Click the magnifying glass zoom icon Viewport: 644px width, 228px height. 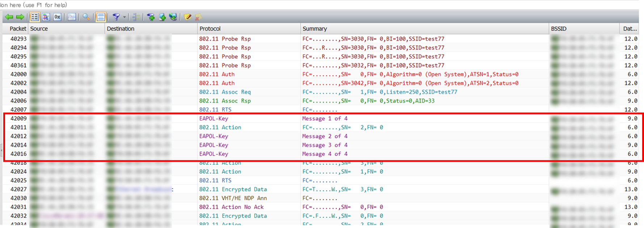click(86, 17)
